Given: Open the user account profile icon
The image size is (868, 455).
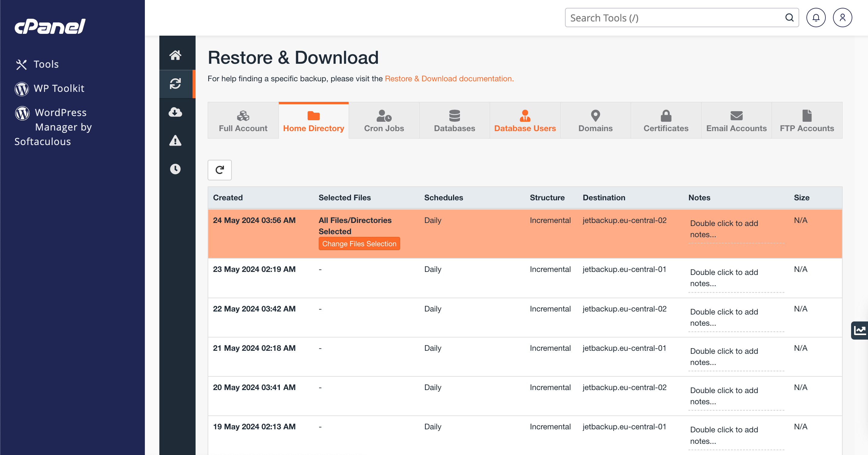Looking at the screenshot, I should tap(842, 18).
